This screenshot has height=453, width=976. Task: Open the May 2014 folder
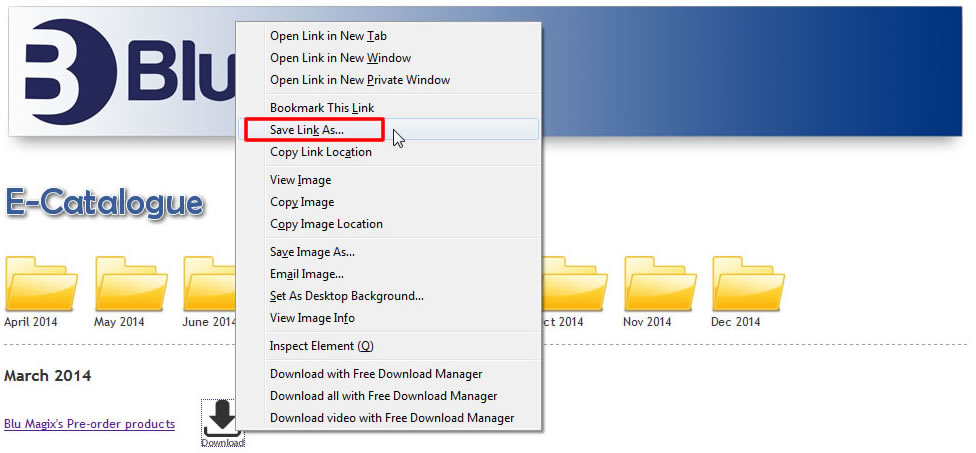point(131,283)
